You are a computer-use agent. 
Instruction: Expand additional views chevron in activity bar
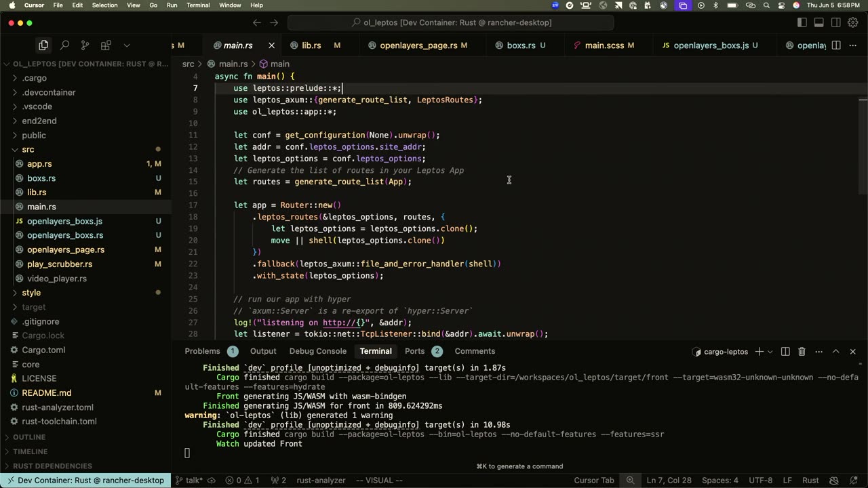(x=127, y=45)
